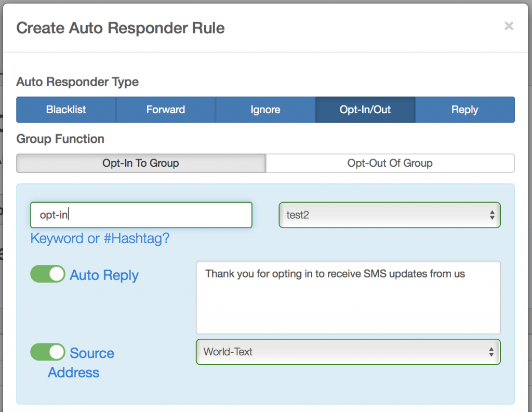The height and width of the screenshot is (412, 532).
Task: Switch to the Blacklist auto responder type
Action: [65, 110]
